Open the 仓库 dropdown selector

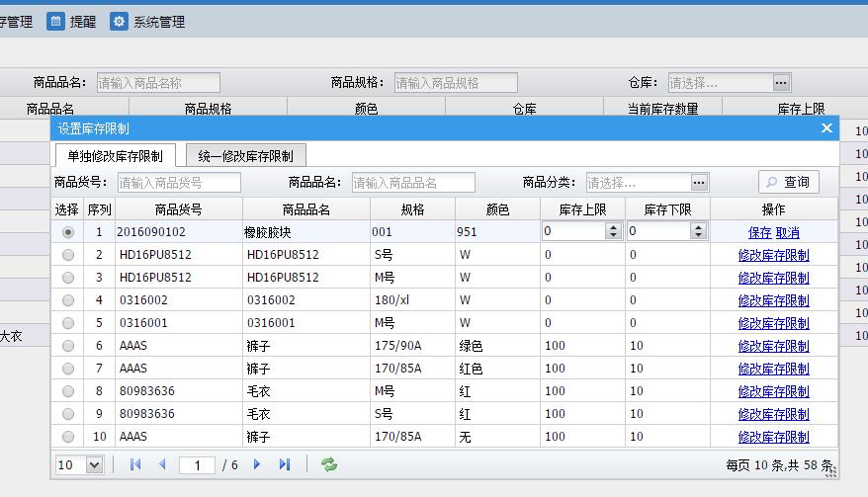tap(781, 83)
